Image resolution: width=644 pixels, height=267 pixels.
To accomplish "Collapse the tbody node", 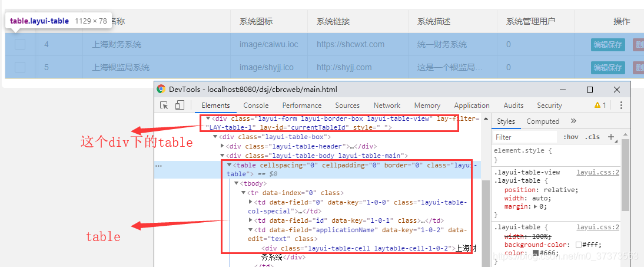I will pos(236,183).
